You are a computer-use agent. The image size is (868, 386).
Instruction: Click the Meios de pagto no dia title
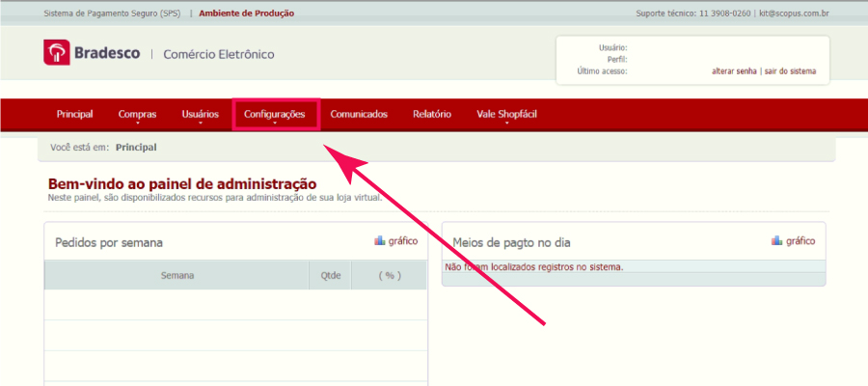pyautogui.click(x=511, y=242)
